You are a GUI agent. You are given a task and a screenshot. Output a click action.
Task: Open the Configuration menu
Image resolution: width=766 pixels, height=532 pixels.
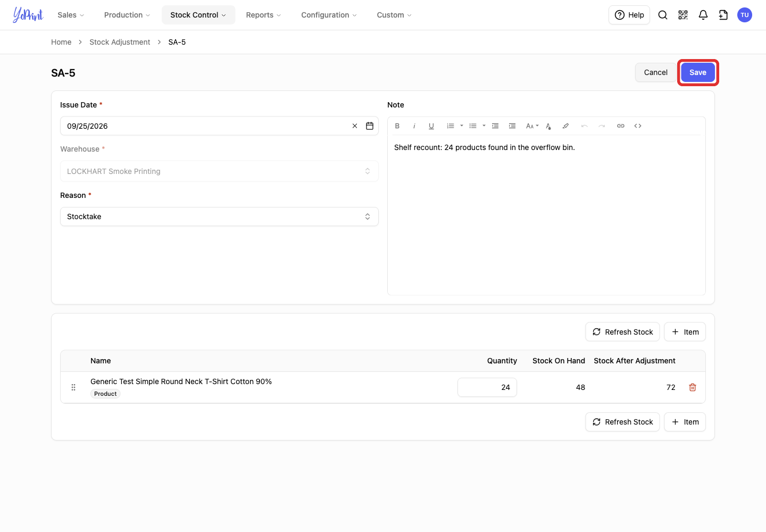[329, 15]
